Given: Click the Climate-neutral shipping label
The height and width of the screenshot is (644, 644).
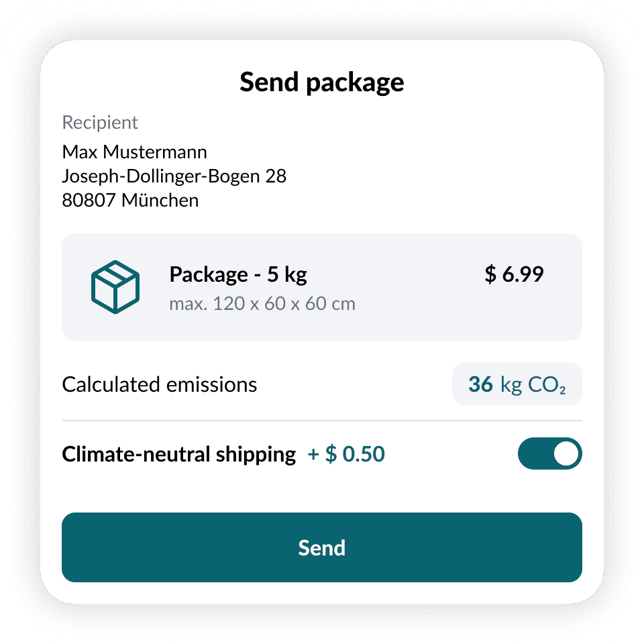Looking at the screenshot, I should [x=178, y=453].
